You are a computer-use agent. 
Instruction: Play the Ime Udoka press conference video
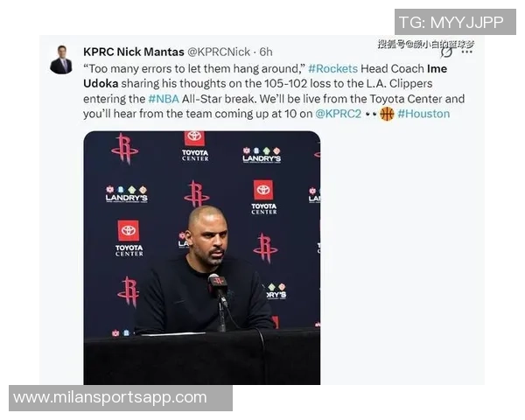[x=202, y=258]
